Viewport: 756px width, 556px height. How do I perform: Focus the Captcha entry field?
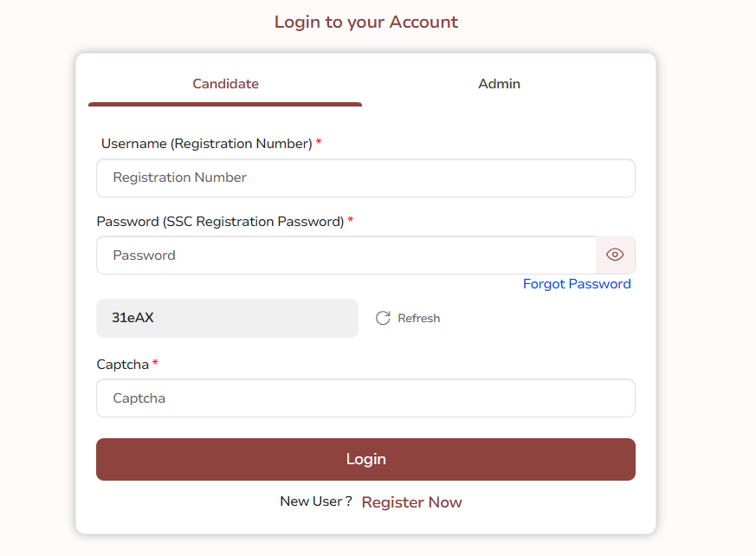pos(365,398)
